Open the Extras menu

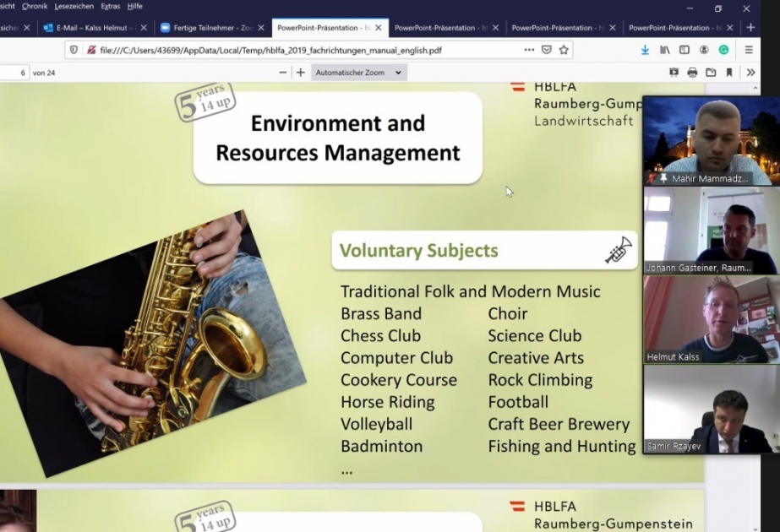click(x=111, y=6)
